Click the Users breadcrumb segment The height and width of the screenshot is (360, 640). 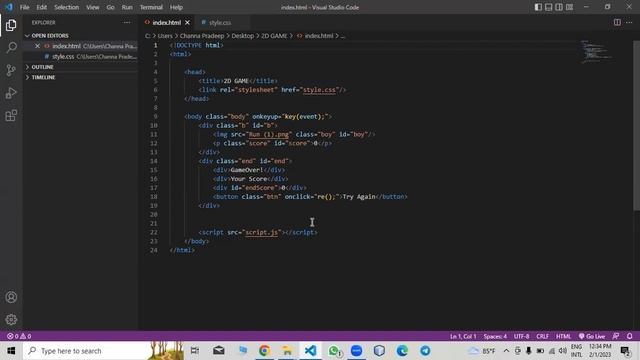[x=165, y=36]
